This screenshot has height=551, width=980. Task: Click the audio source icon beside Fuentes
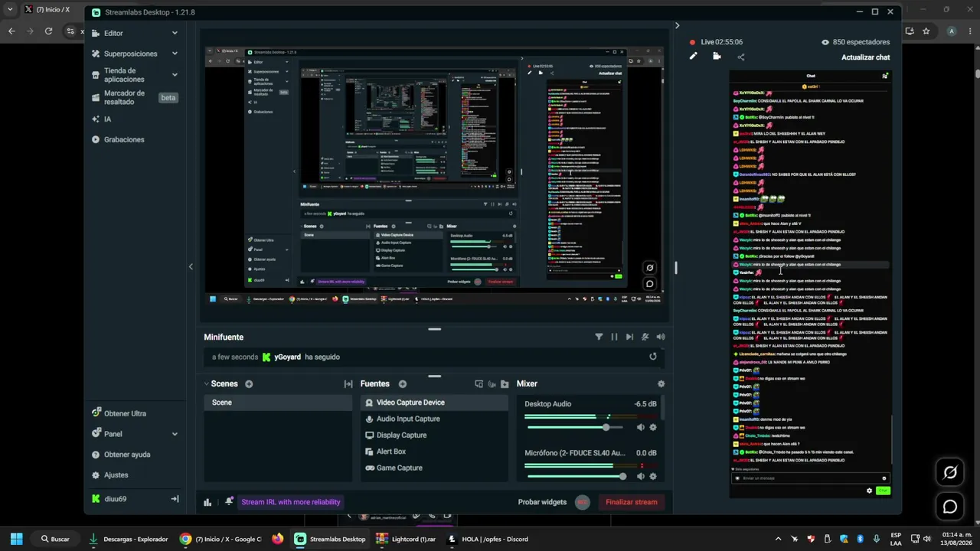[x=492, y=384]
